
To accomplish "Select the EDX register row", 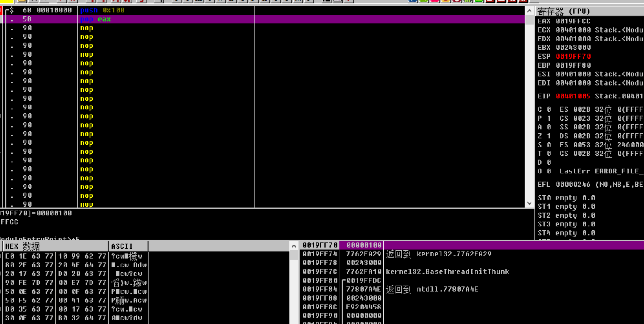I will (x=590, y=39).
